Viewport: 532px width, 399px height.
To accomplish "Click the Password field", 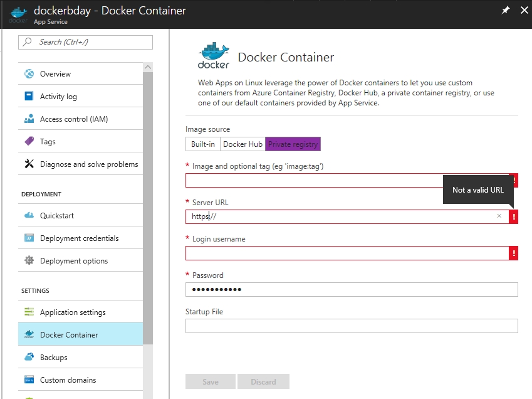I will point(352,289).
